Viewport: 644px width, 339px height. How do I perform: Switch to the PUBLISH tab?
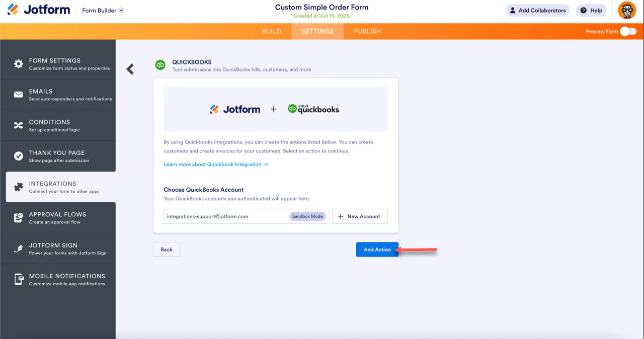[367, 31]
